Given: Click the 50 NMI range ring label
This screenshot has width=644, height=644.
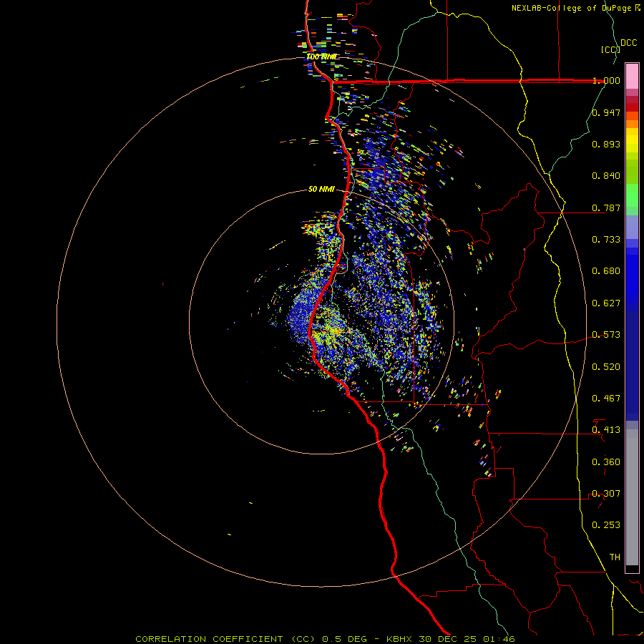Looking at the screenshot, I should coord(321,189).
